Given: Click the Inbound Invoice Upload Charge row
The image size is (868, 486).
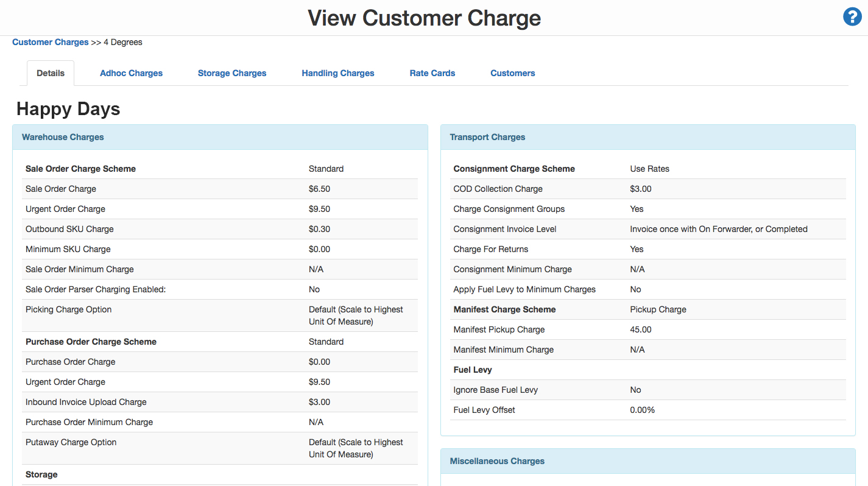Looking at the screenshot, I should coord(86,402).
